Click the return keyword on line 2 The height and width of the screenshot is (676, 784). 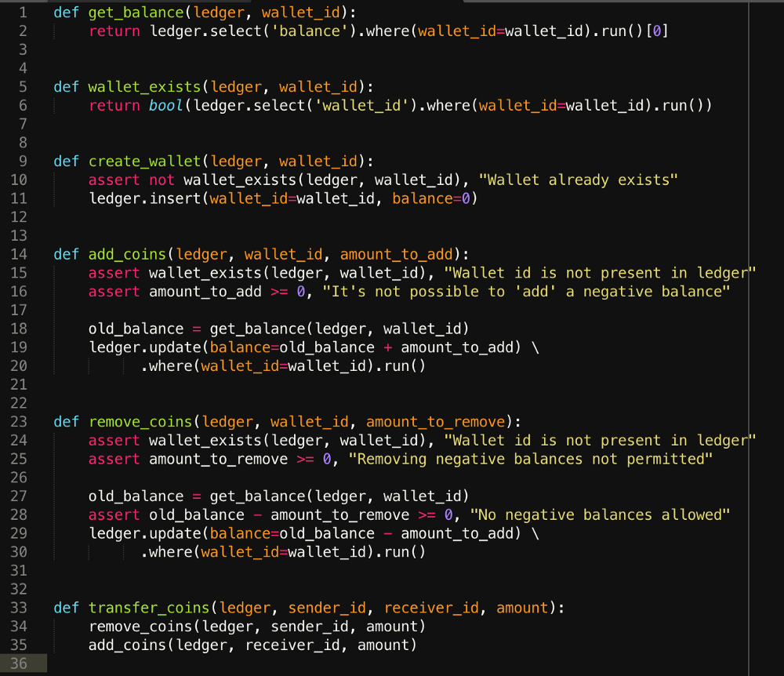(x=114, y=31)
